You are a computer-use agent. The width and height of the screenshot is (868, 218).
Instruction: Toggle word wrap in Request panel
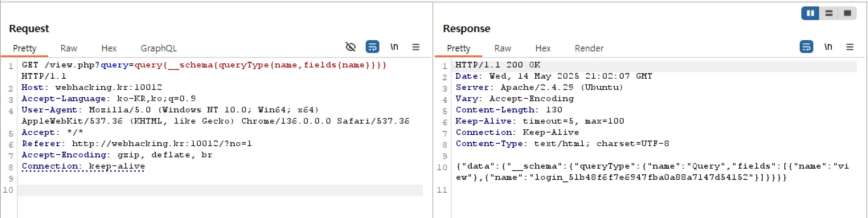coord(373,47)
